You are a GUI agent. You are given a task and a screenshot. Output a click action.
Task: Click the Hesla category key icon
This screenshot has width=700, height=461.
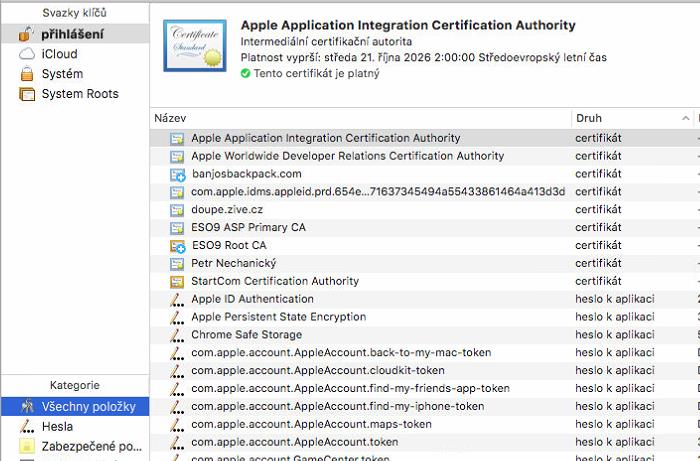click(x=27, y=427)
